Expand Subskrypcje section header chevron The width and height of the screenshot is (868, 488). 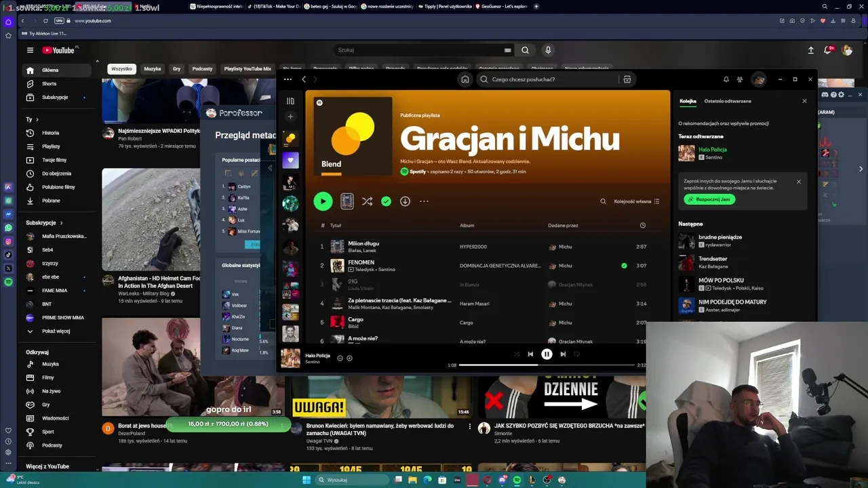click(x=61, y=222)
